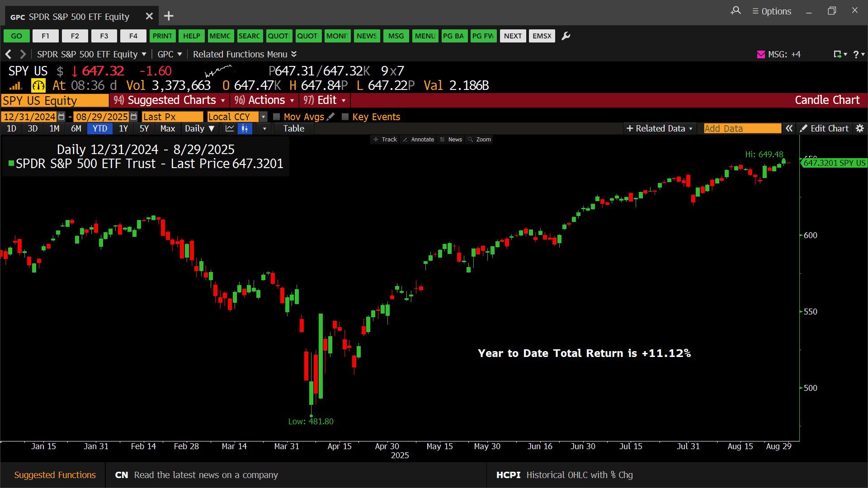868x488 pixels.
Task: Open the Actions dropdown
Action: pos(264,100)
